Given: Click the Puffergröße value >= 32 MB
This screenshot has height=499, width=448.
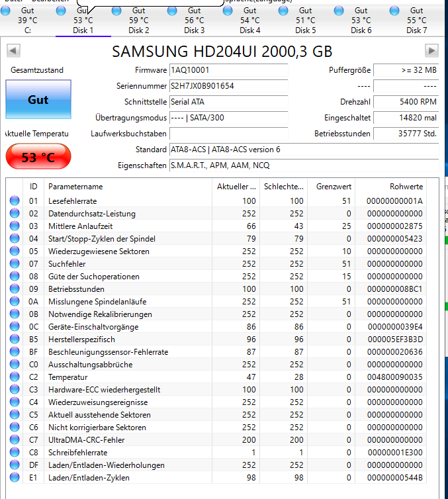Looking at the screenshot, I should pyautogui.click(x=406, y=70).
